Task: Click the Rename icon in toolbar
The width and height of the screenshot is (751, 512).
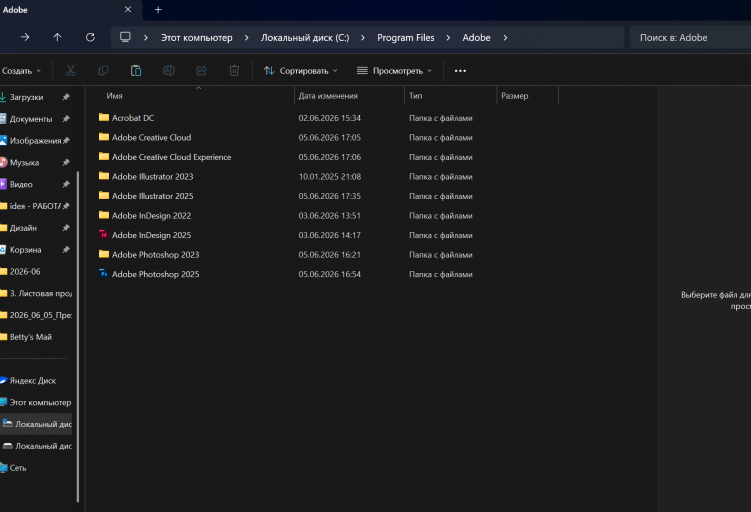Action: click(169, 71)
